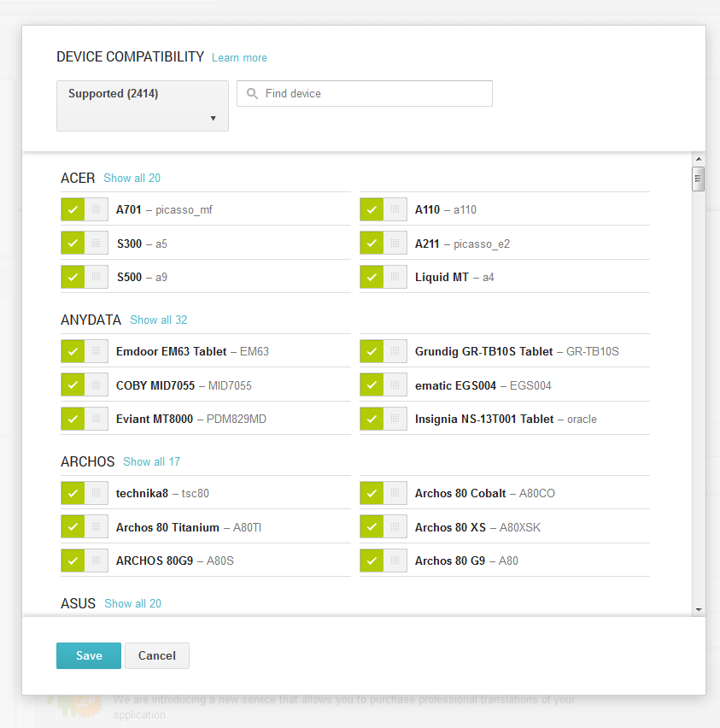Toggle off Archos 80 XS support
The image size is (720, 728).
(x=383, y=527)
